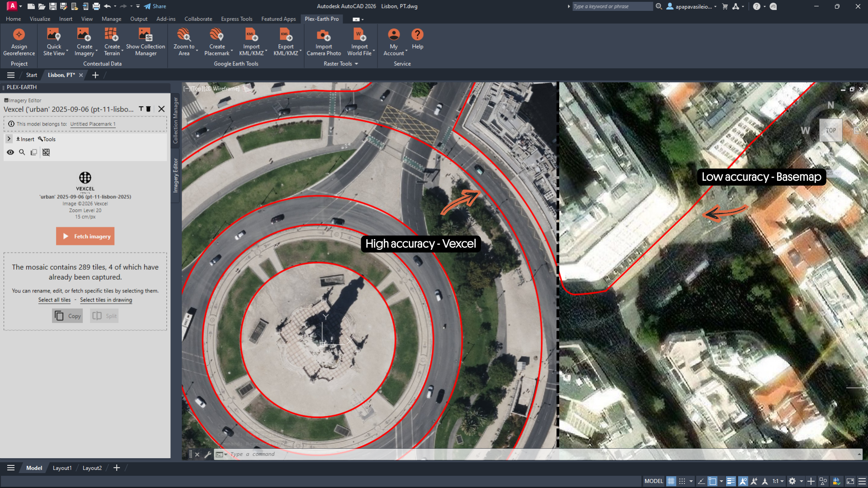Click the Undo arrow icon
The height and width of the screenshot is (488, 868).
107,6
